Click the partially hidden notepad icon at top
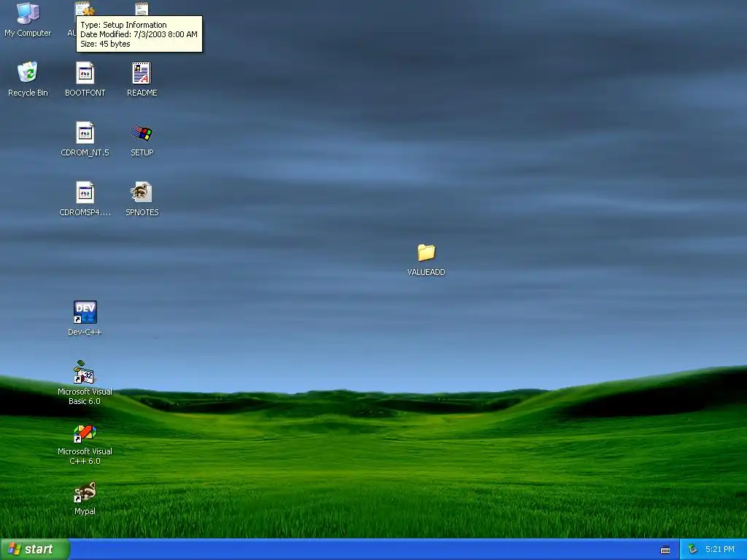747x560 pixels. [x=142, y=8]
